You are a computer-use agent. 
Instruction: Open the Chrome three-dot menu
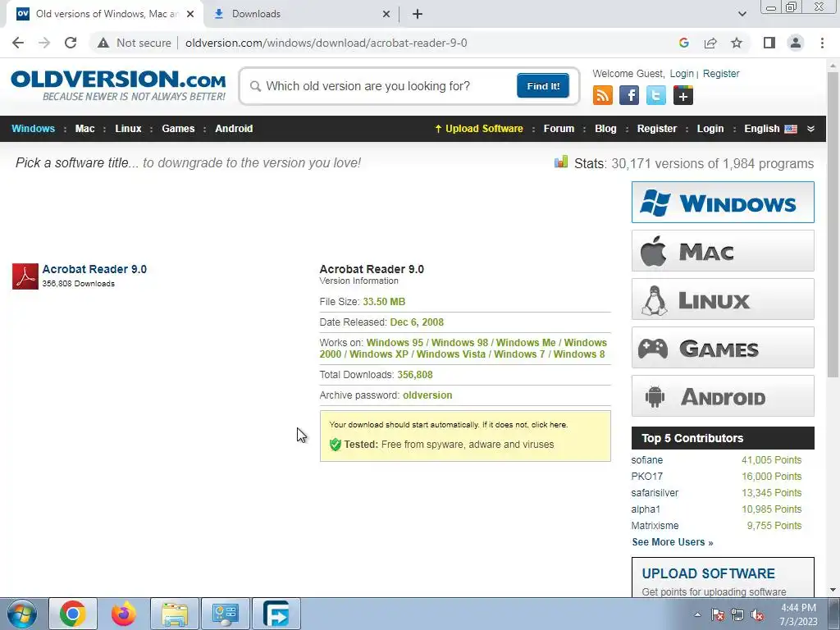coord(822,43)
